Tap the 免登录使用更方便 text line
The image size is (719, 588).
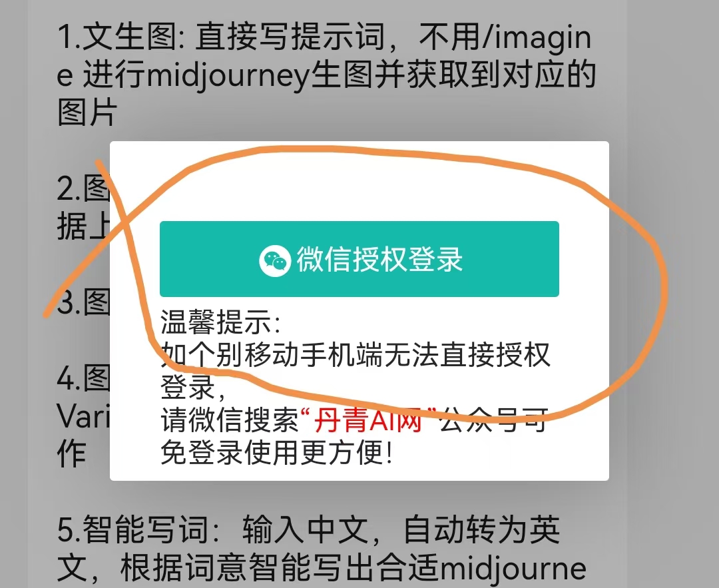pyautogui.click(x=276, y=451)
